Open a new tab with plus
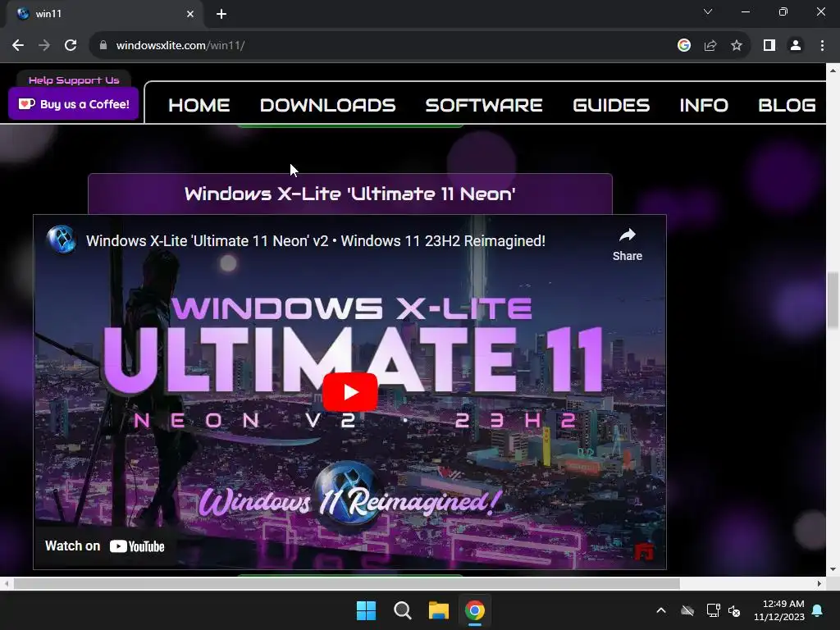Image resolution: width=840 pixels, height=630 pixels. click(221, 14)
